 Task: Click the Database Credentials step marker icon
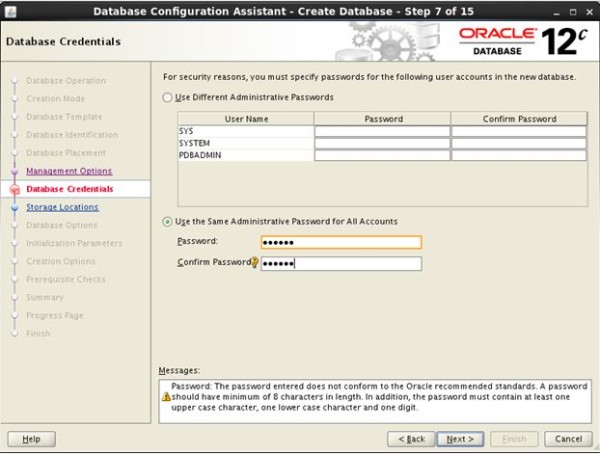coord(15,189)
